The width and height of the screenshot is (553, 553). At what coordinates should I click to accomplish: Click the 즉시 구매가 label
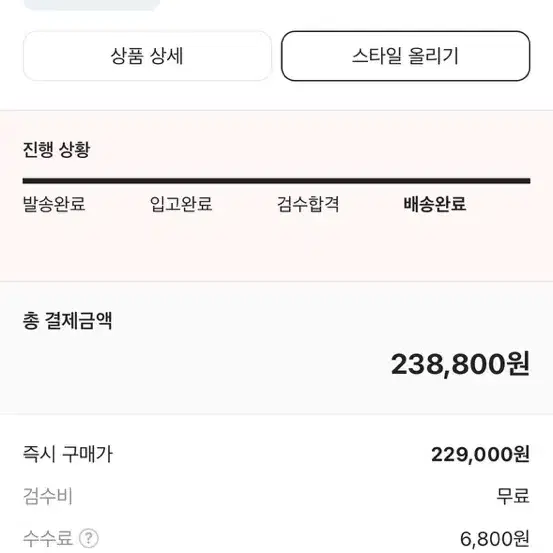pos(68,454)
